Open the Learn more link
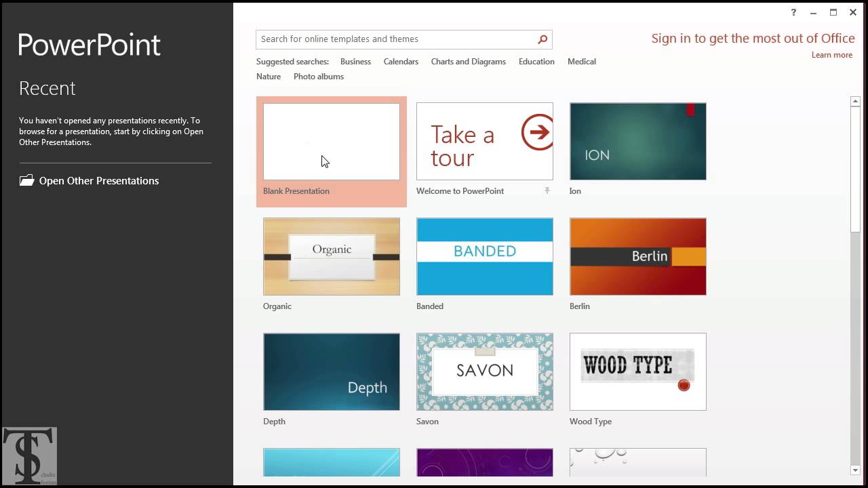 832,55
